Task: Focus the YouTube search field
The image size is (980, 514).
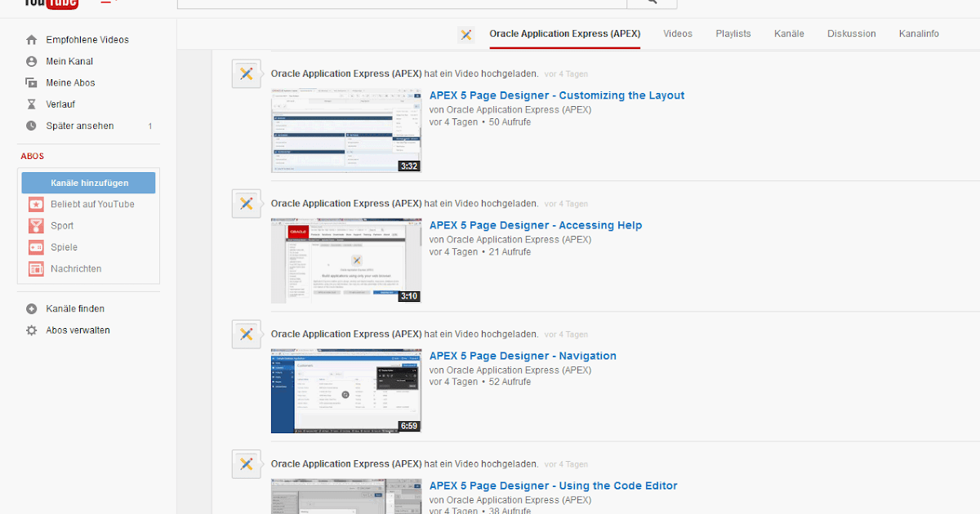Action: [x=402, y=2]
